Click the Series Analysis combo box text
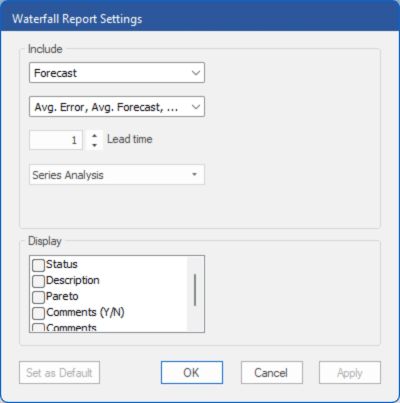Screen dimensions: 400x403 coord(68,175)
